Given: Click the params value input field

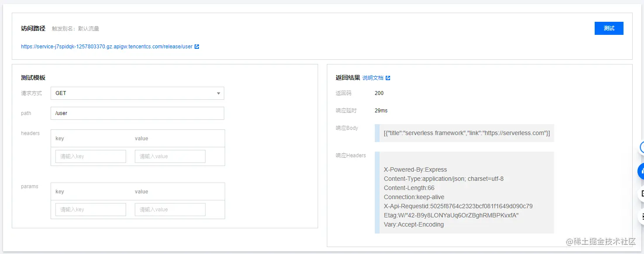Looking at the screenshot, I should click(x=170, y=210).
